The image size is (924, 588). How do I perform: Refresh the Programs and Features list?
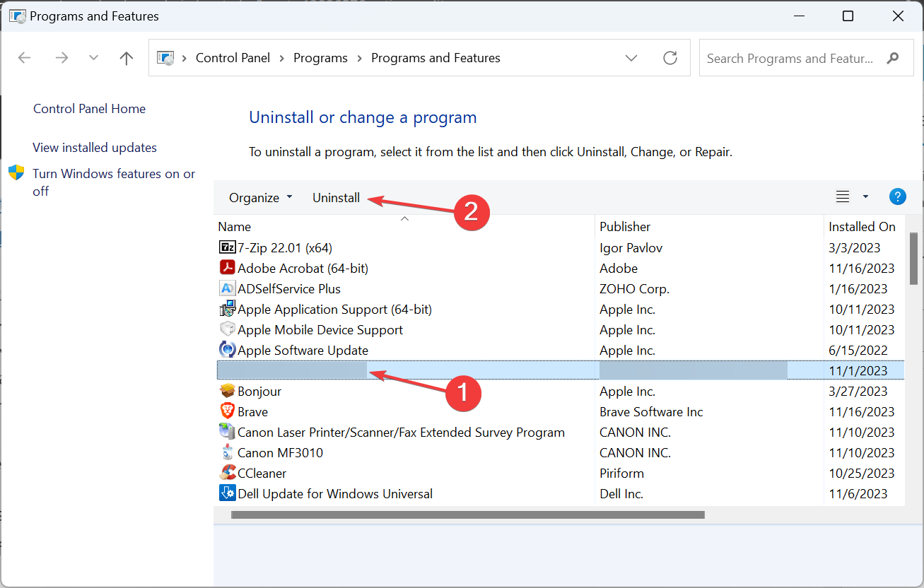(670, 58)
